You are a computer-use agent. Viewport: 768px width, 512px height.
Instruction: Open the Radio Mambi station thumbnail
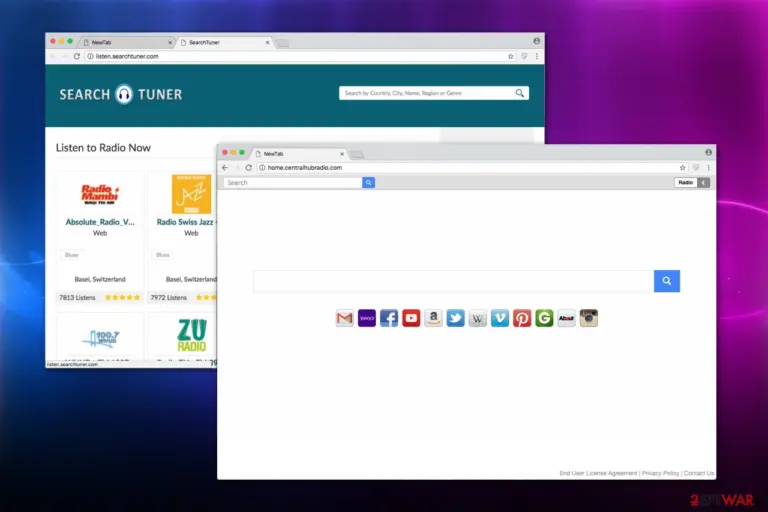click(x=100, y=195)
